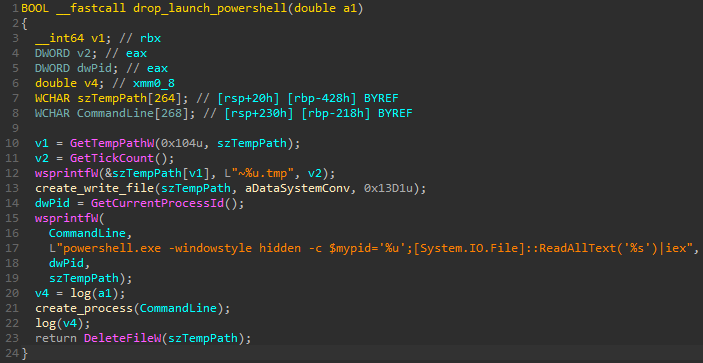Click line number 24 in the gutter
Viewport: 703px width, 363px height.
13,353
